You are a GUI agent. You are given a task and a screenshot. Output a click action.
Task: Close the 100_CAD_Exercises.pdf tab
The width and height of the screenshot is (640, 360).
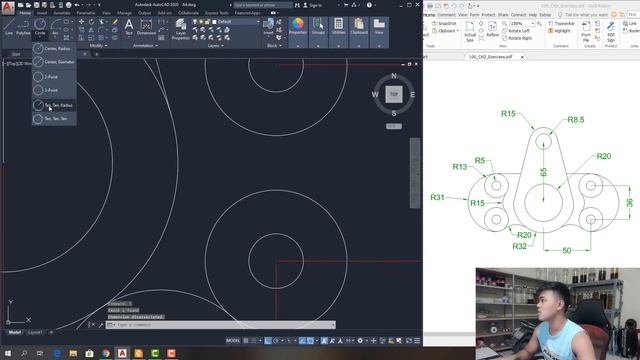point(522,57)
